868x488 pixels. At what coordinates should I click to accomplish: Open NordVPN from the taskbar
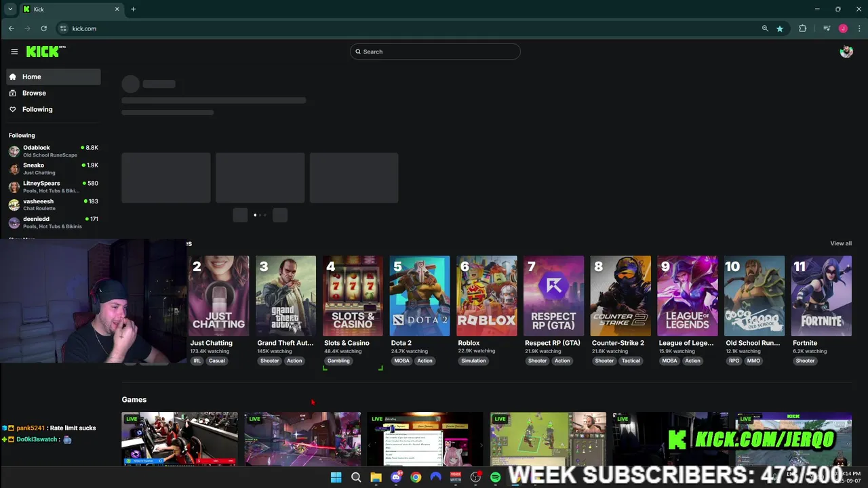435,477
